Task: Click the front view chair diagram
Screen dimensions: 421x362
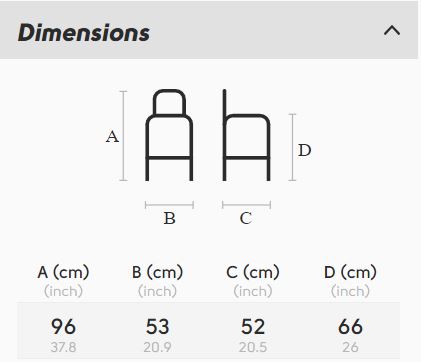Action: point(169,135)
